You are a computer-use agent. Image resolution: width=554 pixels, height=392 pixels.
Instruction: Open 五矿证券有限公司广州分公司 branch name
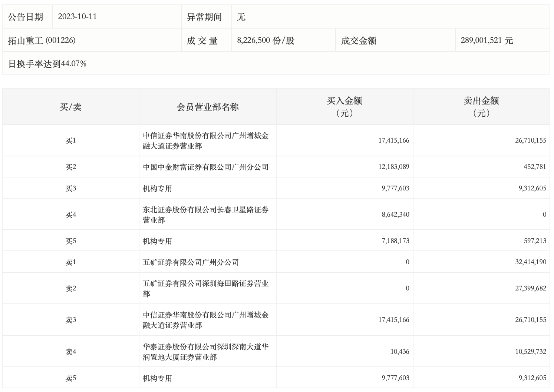pyautogui.click(x=191, y=262)
